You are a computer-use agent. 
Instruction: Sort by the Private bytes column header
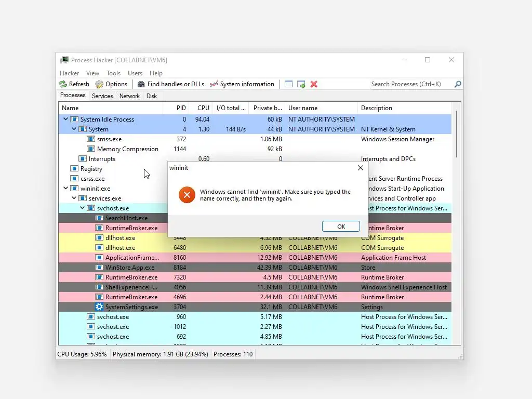(x=267, y=108)
